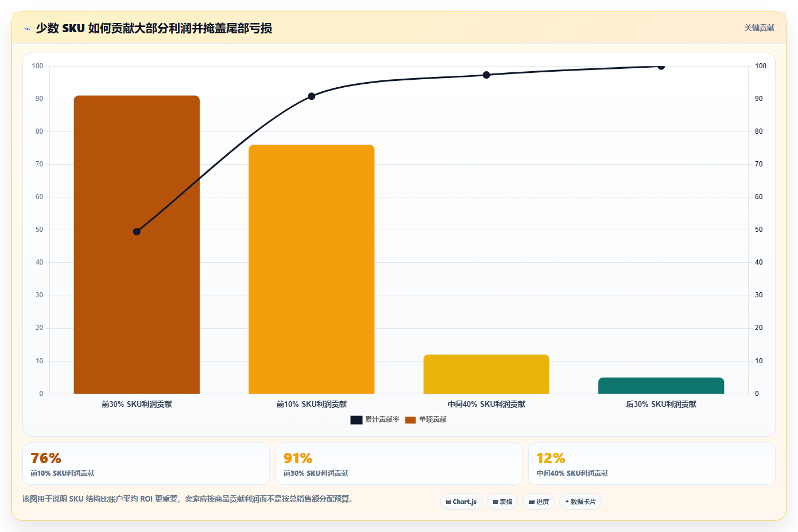This screenshot has width=798, height=532.
Task: Click the footnote text about SKU 结构
Action: click(x=188, y=499)
